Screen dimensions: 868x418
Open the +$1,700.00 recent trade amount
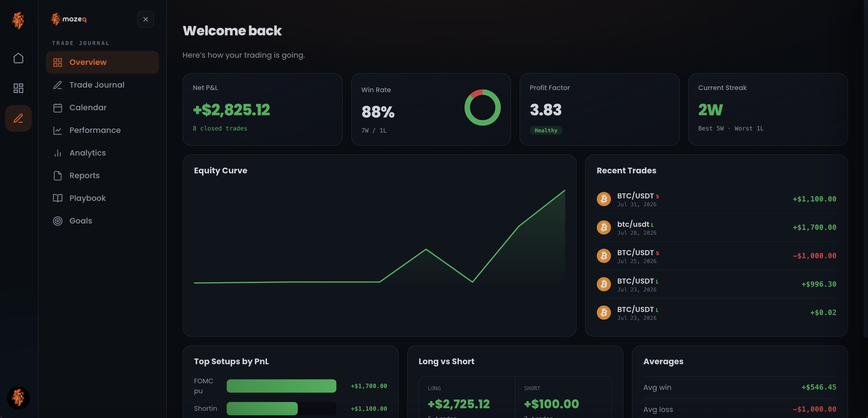click(x=814, y=227)
